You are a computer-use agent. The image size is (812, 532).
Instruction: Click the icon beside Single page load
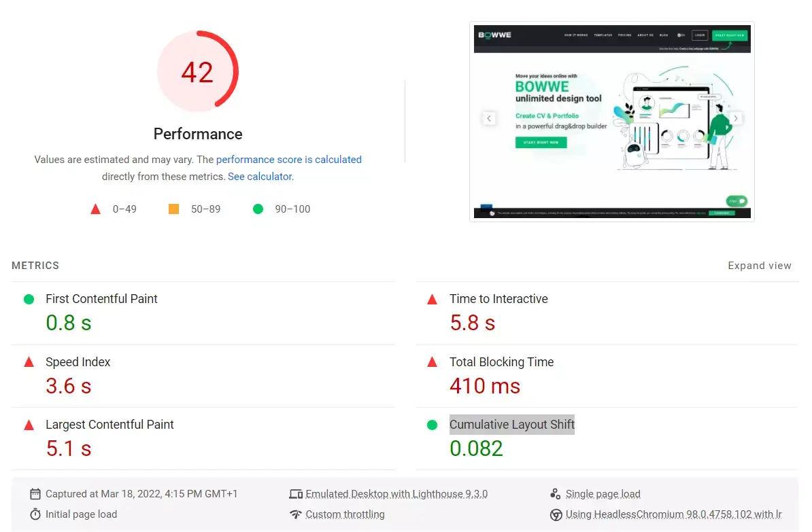point(555,494)
